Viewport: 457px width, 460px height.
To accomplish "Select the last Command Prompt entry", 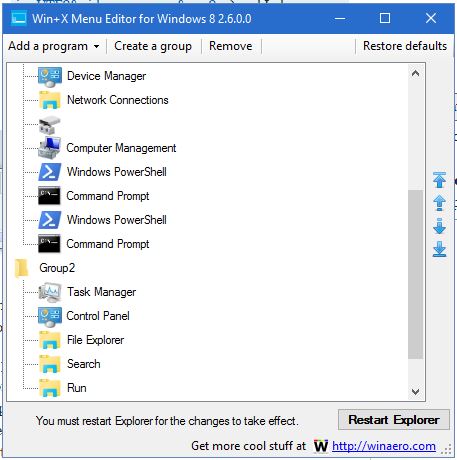I will (108, 244).
